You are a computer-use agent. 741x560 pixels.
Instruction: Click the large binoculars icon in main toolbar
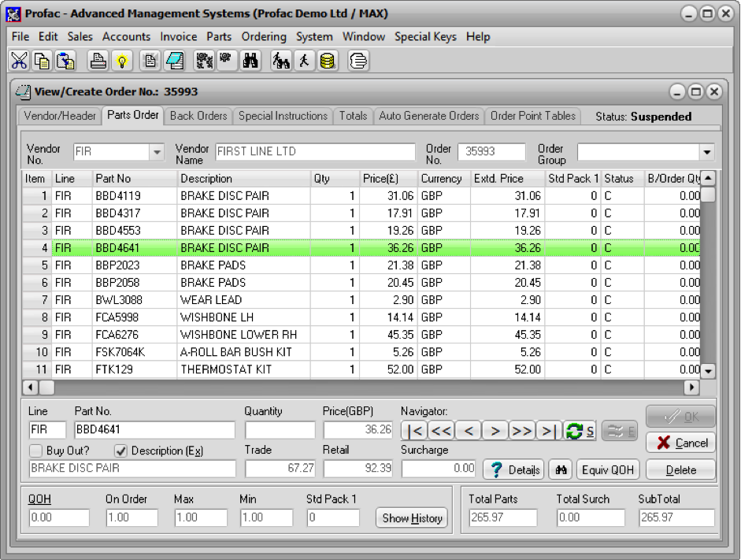coord(250,61)
